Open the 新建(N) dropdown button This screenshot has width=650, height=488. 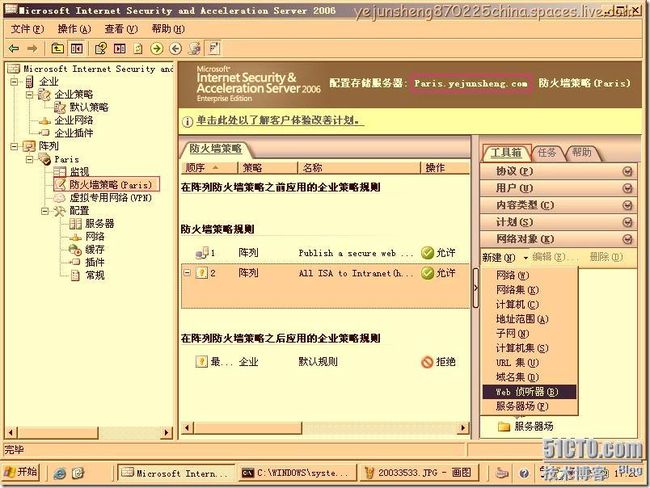coord(505,257)
